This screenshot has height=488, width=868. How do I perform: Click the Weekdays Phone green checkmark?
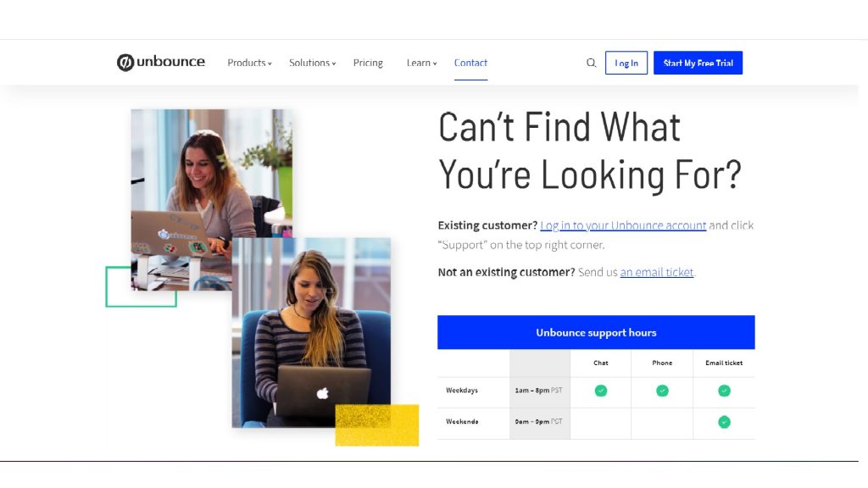pyautogui.click(x=662, y=391)
